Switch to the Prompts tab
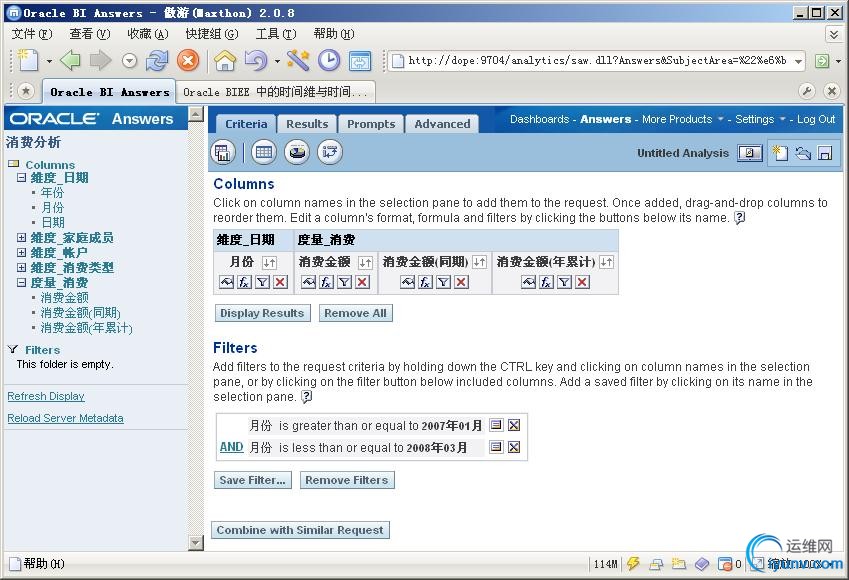Viewport: 849px width, 580px height. [x=371, y=124]
